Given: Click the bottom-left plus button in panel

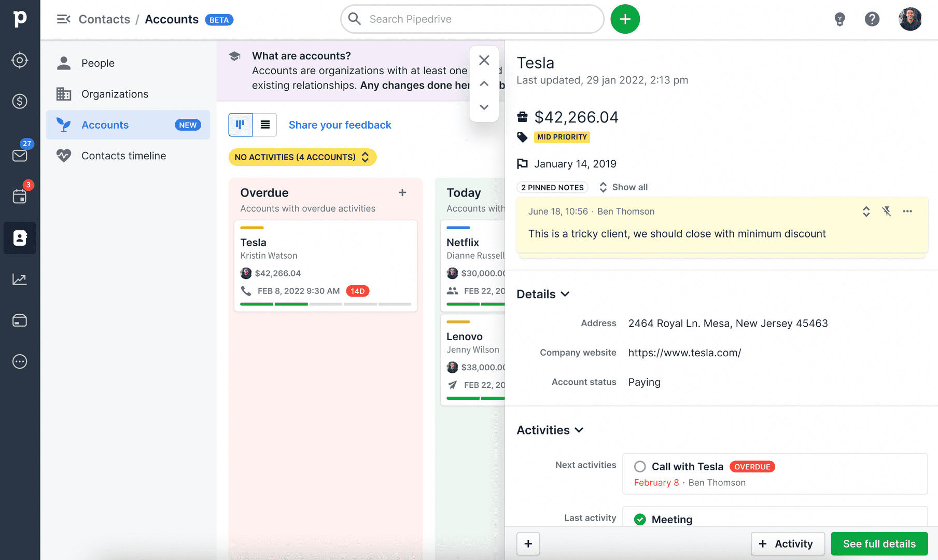Looking at the screenshot, I should (x=528, y=543).
